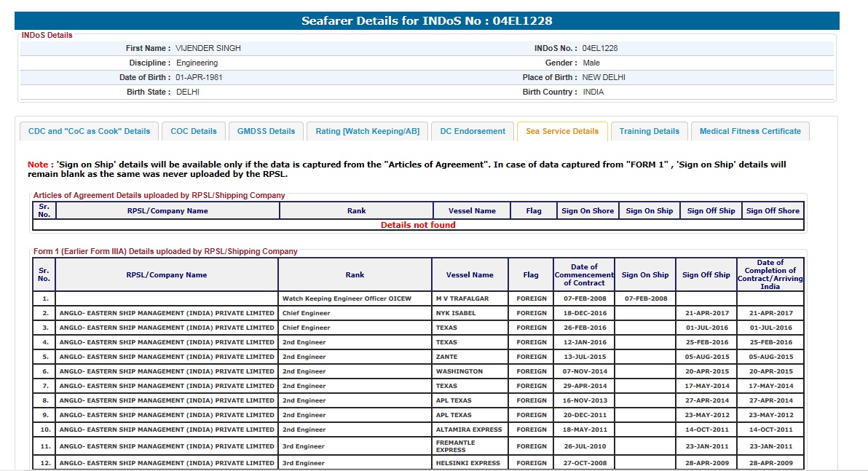Select the M V TRAFALGAR vessel cell
Viewport: 868px width, 471px height.
[x=462, y=298]
